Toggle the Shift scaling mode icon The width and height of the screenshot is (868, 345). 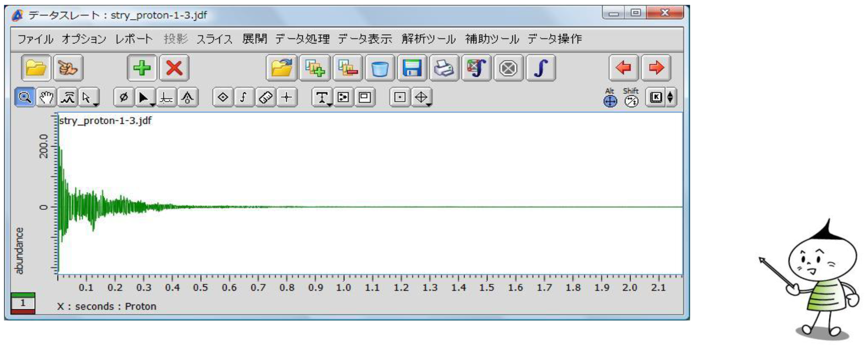(631, 97)
